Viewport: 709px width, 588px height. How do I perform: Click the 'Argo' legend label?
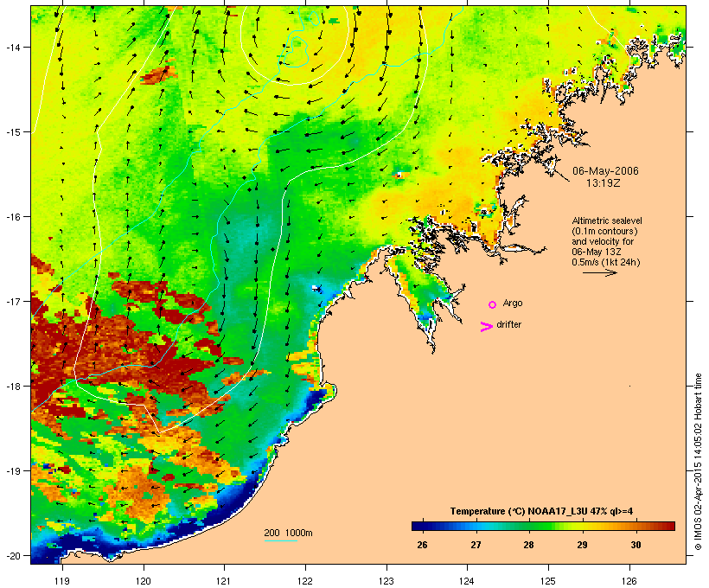tap(513, 303)
